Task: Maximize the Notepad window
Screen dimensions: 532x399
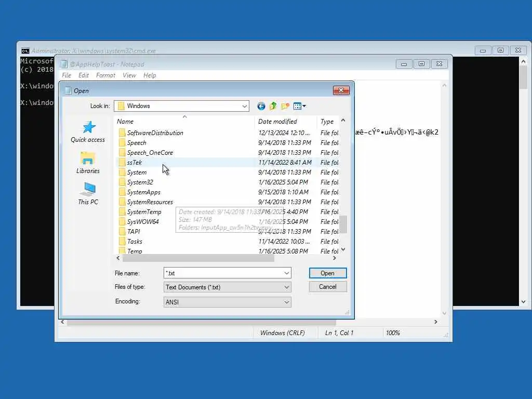Action: tap(421, 64)
